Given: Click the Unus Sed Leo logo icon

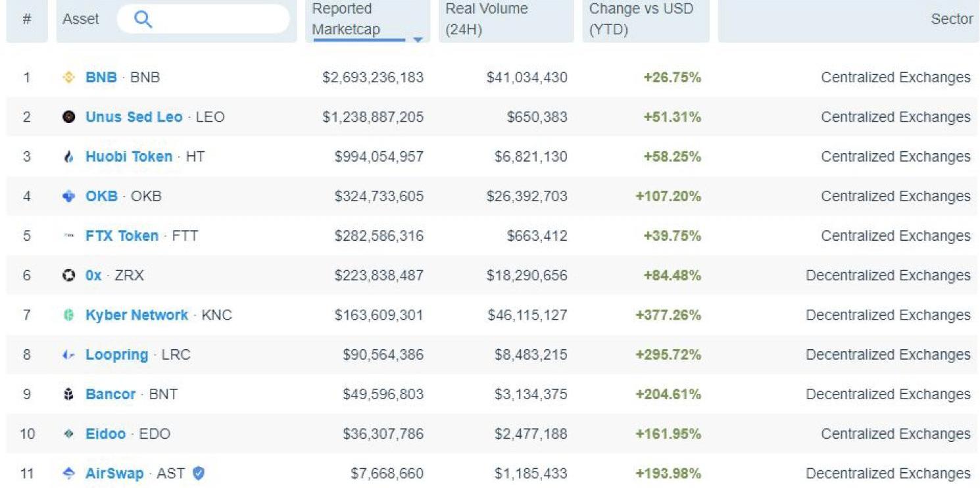Looking at the screenshot, I should click(x=68, y=117).
